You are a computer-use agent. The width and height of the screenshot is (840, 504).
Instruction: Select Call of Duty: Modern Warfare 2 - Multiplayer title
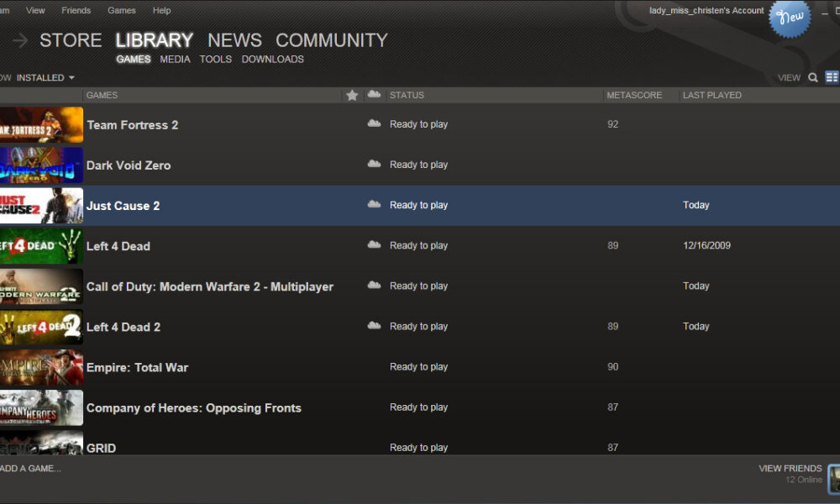pos(210,286)
